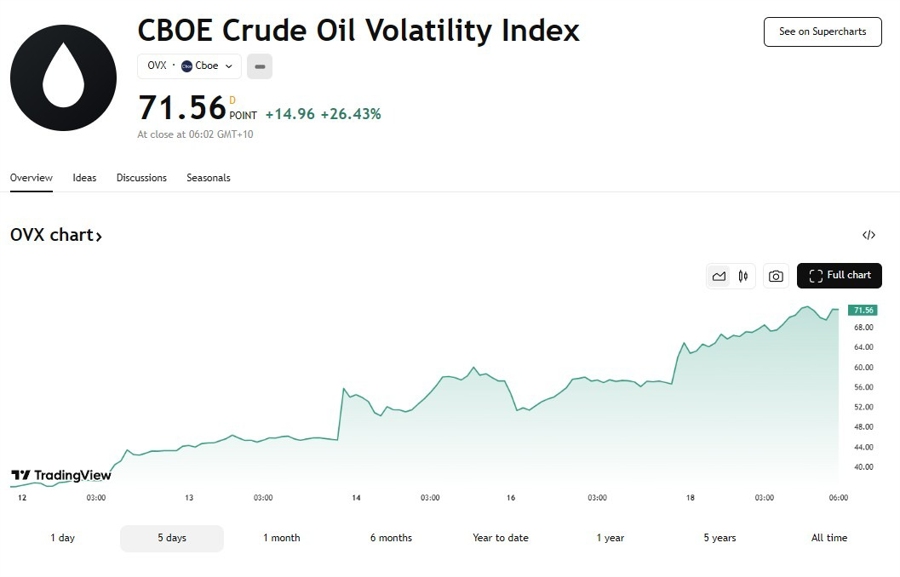Image resolution: width=900 pixels, height=577 pixels.
Task: Take a chart snapshot with the camera icon
Action: point(776,275)
